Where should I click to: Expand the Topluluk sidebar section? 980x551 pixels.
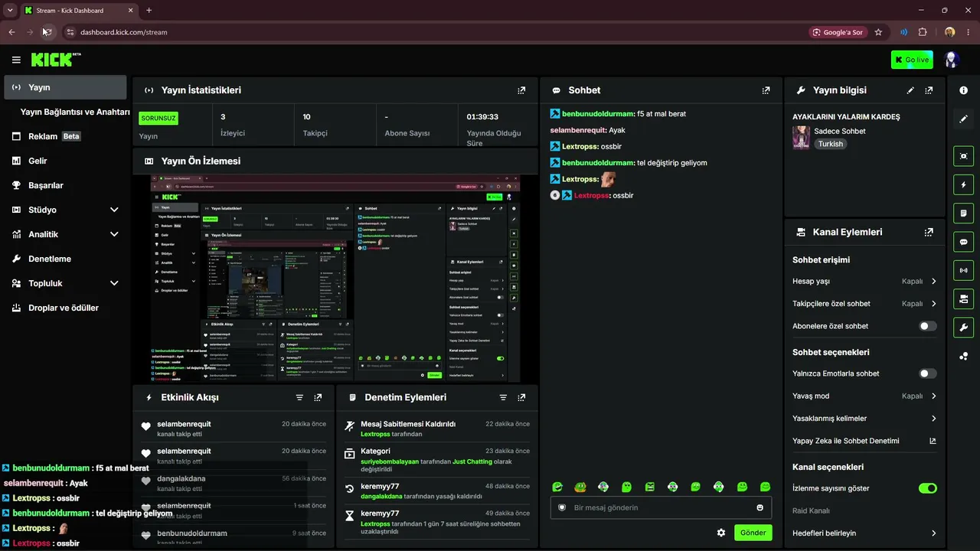114,283
